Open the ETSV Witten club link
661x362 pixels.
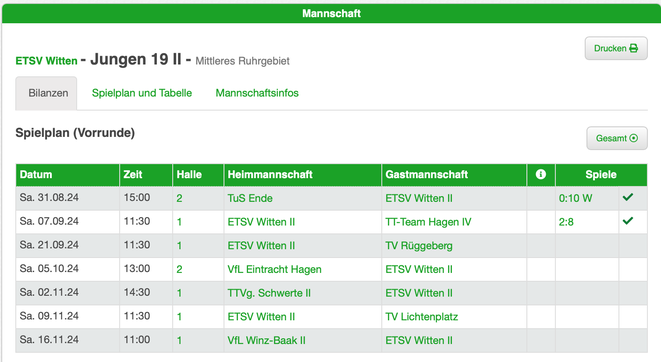point(46,61)
